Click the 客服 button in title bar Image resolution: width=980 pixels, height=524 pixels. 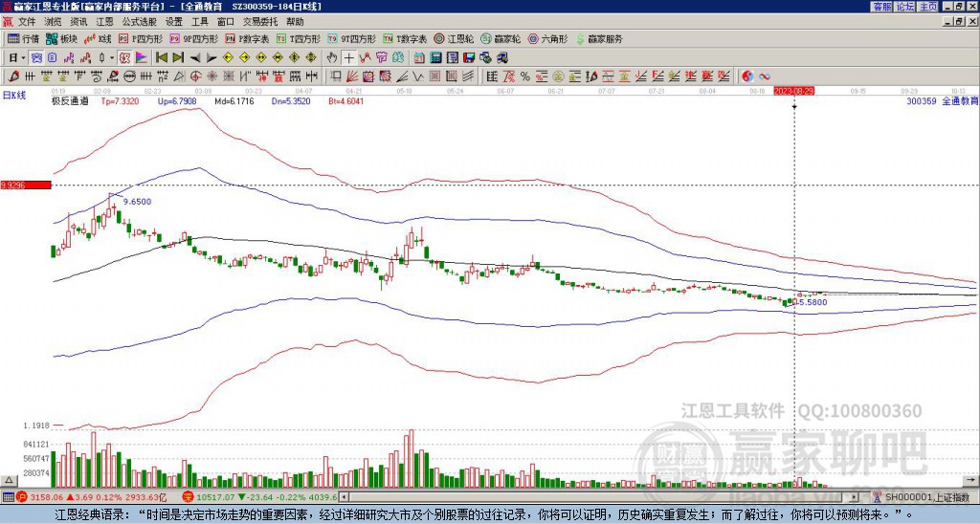click(x=882, y=7)
